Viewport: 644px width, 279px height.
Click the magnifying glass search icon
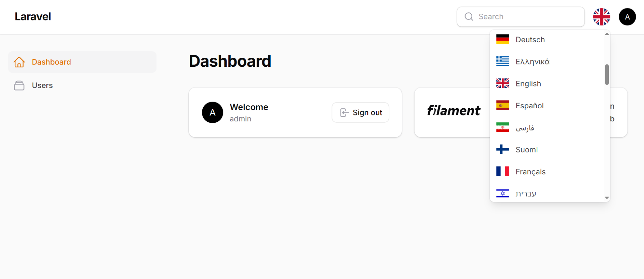[469, 16]
